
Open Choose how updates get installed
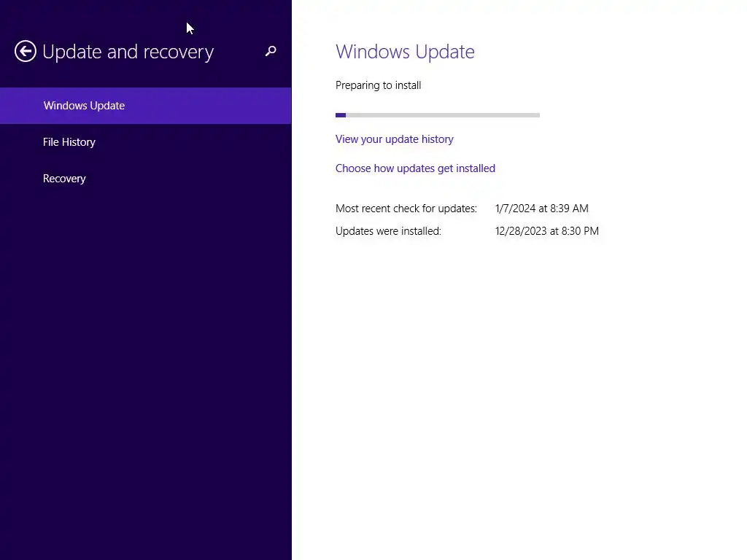point(415,168)
